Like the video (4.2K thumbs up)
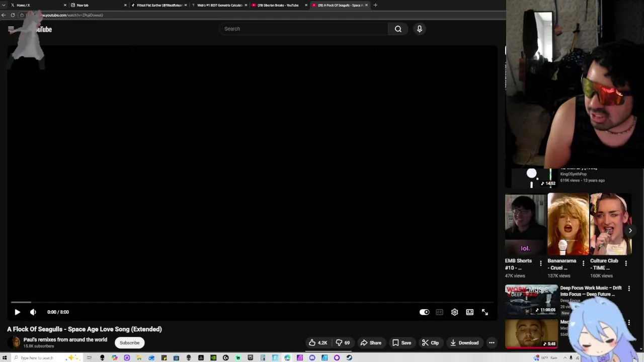This screenshot has width=644, height=362. [318, 343]
